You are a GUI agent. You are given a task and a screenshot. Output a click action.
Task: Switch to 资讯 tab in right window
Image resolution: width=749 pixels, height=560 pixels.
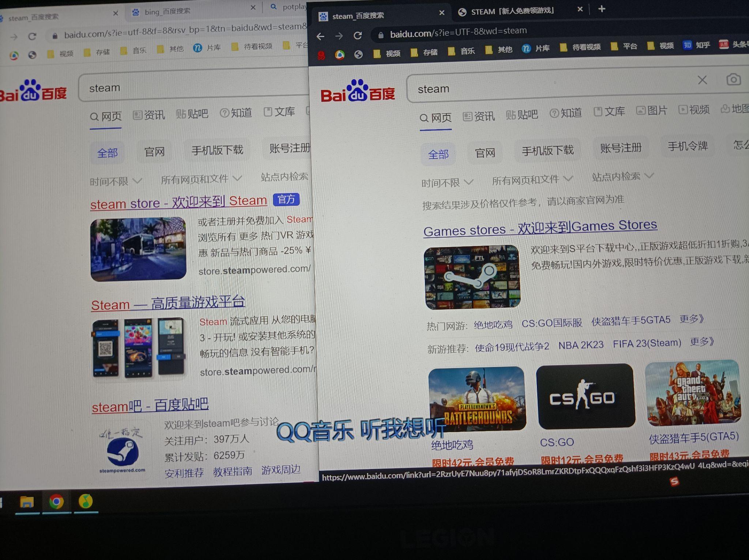479,117
